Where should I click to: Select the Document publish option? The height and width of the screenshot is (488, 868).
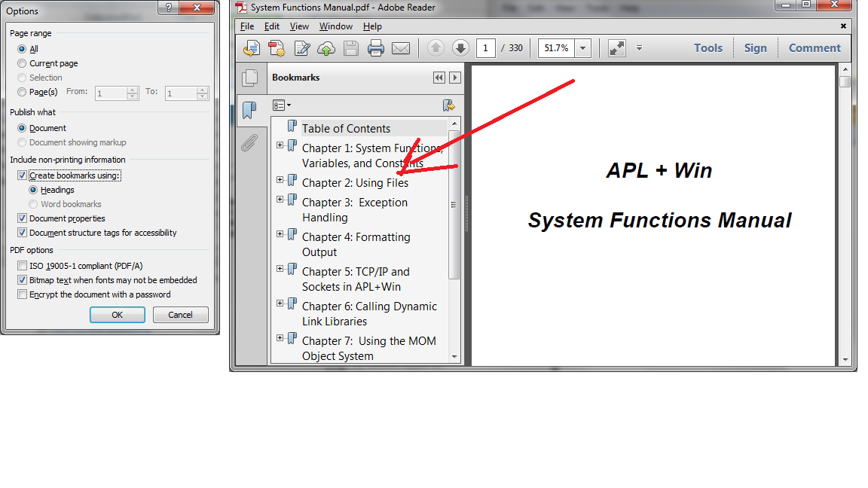(22, 128)
